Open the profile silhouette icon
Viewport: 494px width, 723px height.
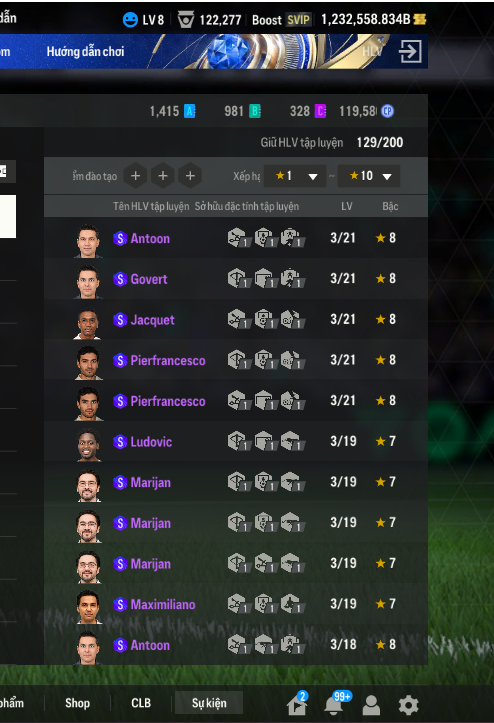click(371, 705)
